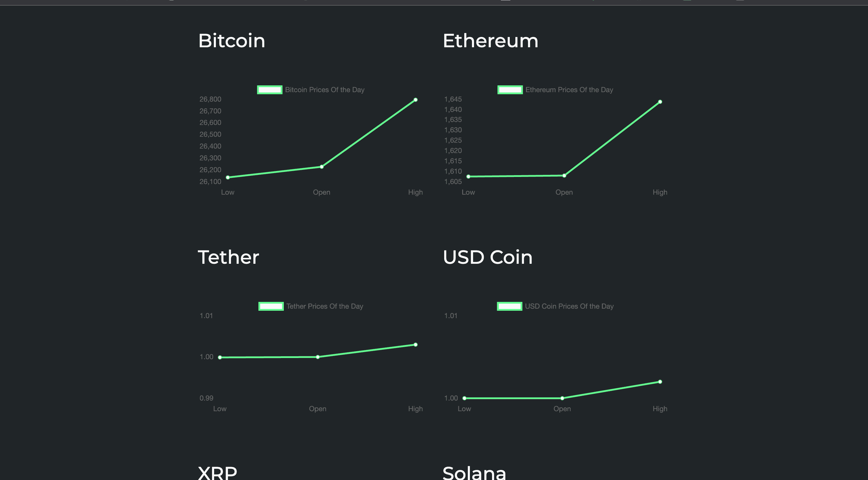Image resolution: width=868 pixels, height=480 pixels.
Task: Click the Ethereum heading
Action: (x=491, y=41)
